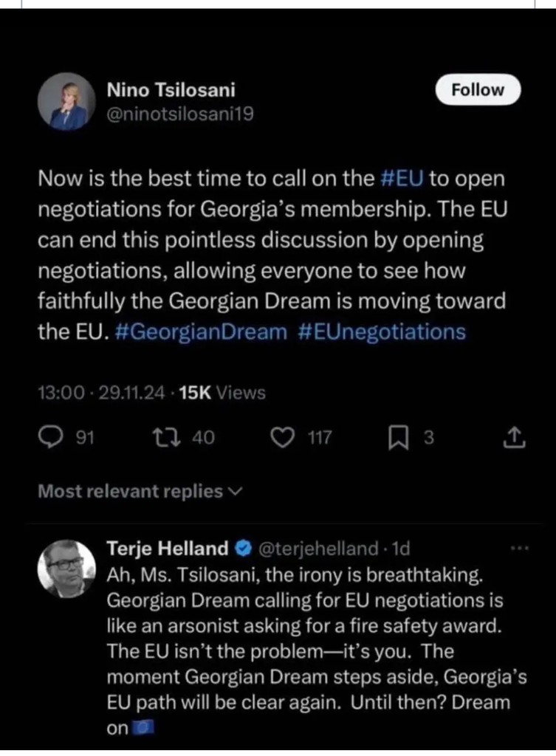Follow Nino Tsilosani
556x756 pixels.
coord(477,90)
